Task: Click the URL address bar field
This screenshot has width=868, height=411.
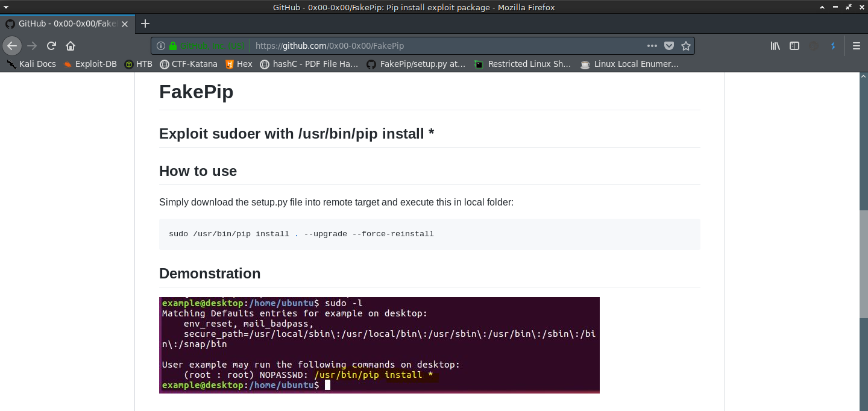Action: click(446, 46)
